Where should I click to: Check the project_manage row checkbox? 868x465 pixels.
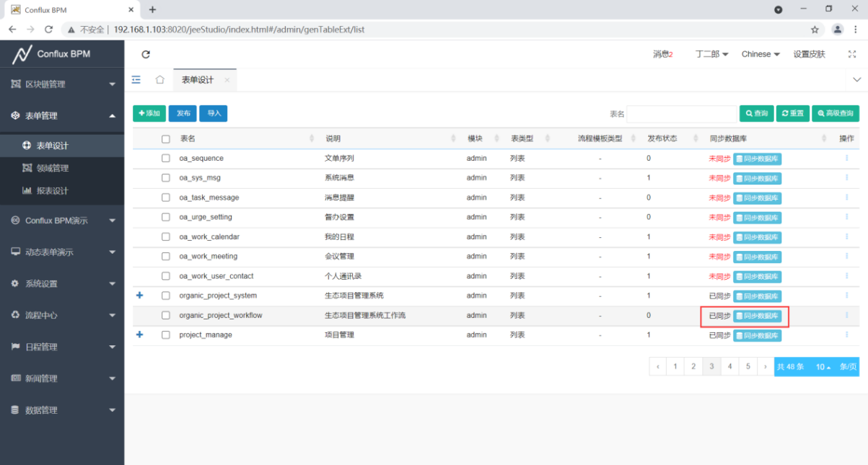coord(166,335)
